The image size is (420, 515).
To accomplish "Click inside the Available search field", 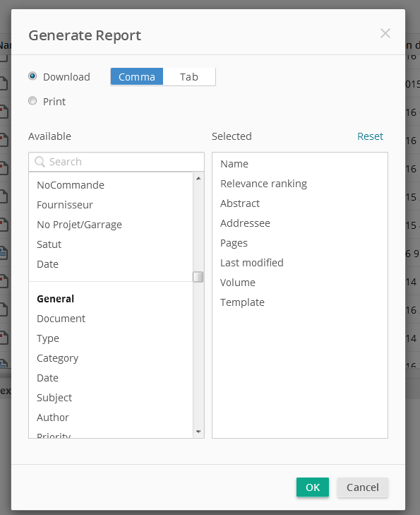I will tap(116, 162).
